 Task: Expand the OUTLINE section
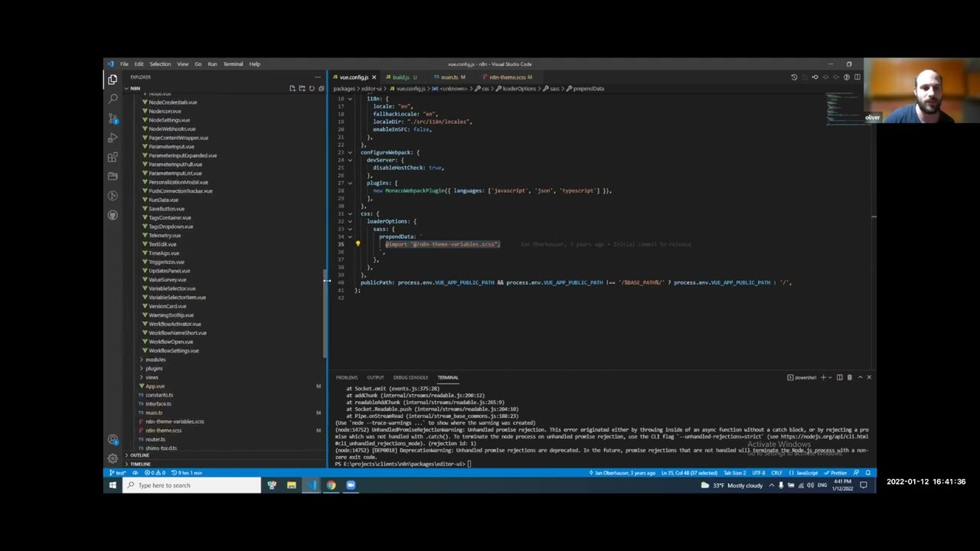139,455
